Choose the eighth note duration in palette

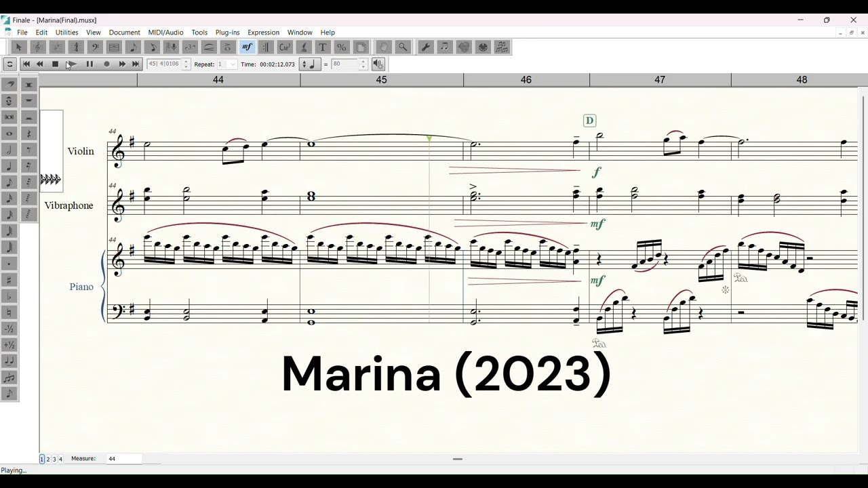click(x=9, y=182)
